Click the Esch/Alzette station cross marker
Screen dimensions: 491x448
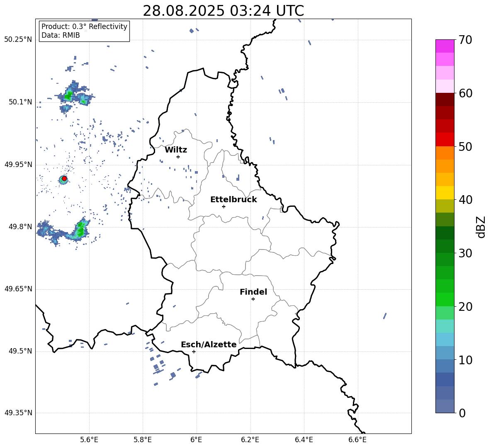(194, 351)
